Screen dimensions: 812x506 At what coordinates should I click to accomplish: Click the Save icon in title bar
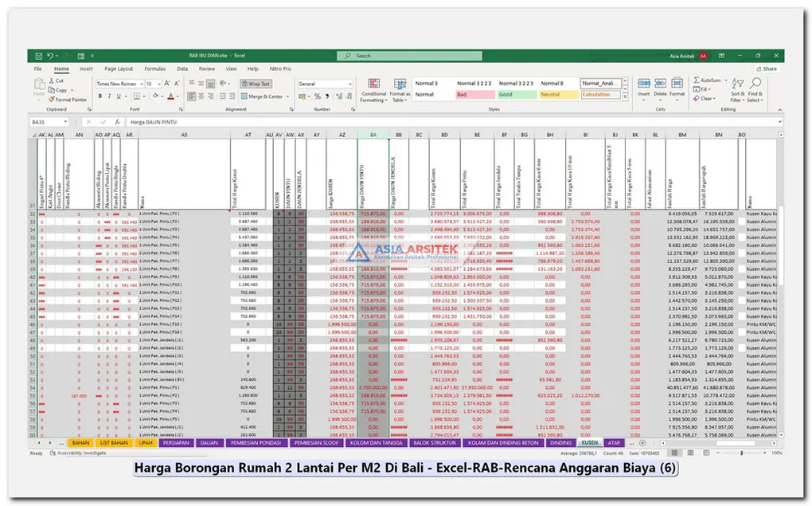pos(38,56)
